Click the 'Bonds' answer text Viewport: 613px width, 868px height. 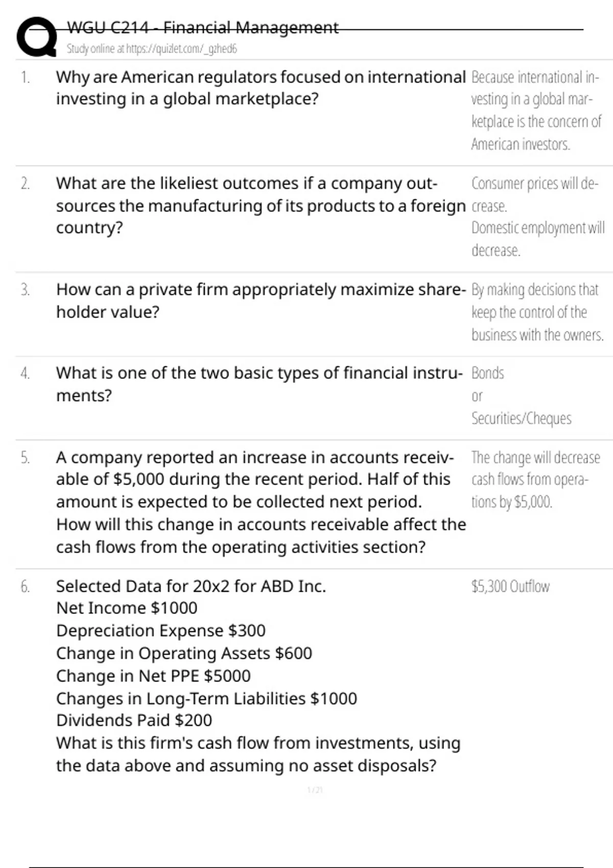488,373
